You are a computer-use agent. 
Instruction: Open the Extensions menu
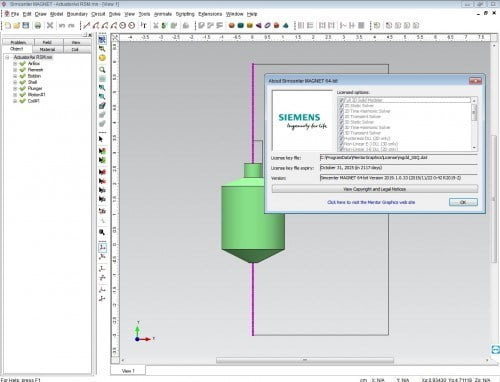tap(210, 14)
